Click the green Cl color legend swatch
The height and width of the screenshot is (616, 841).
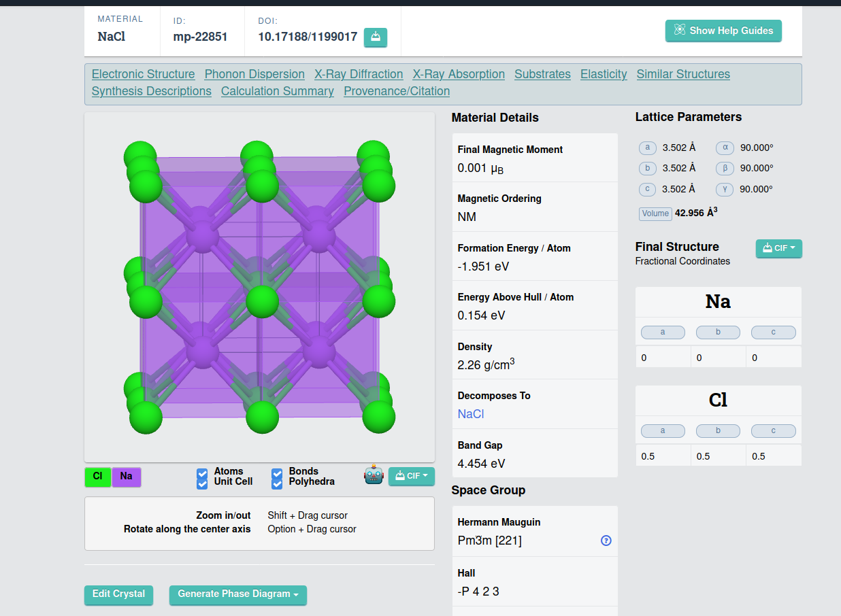(x=98, y=477)
